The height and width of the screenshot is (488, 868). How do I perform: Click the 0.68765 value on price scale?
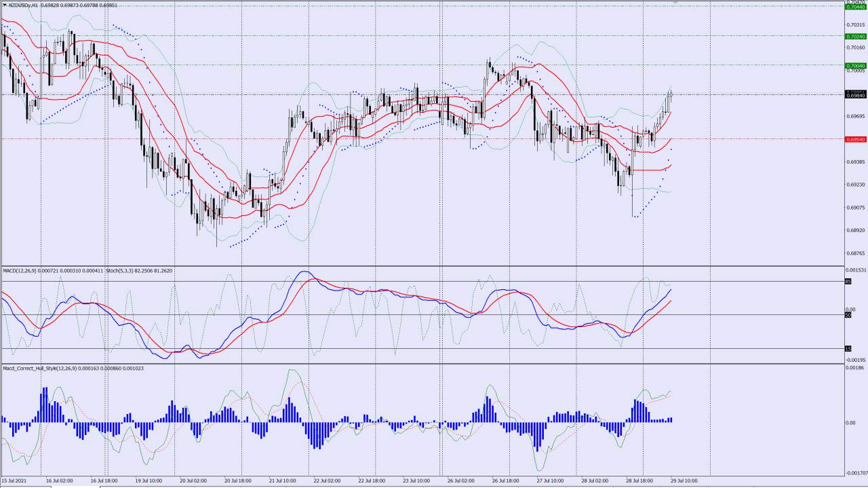click(856, 253)
